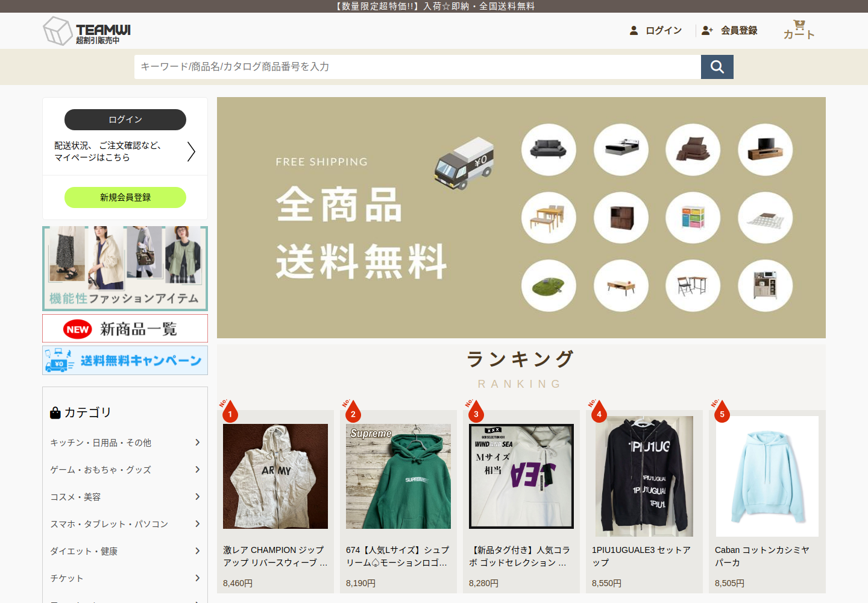Open rank 2 green Supreme hoodie image
The width and height of the screenshot is (868, 603).
[398, 476]
